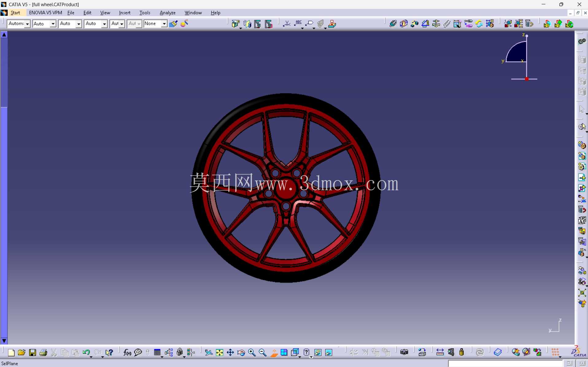Viewport: 588px width, 367px height.
Task: Expand the first Autom line style dropdown
Action: [27, 24]
